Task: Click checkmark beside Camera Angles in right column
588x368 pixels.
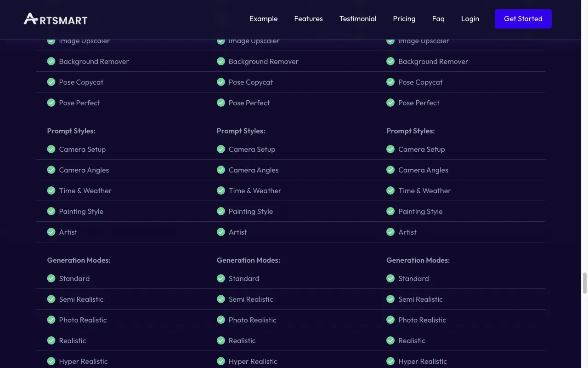Action: click(x=390, y=170)
